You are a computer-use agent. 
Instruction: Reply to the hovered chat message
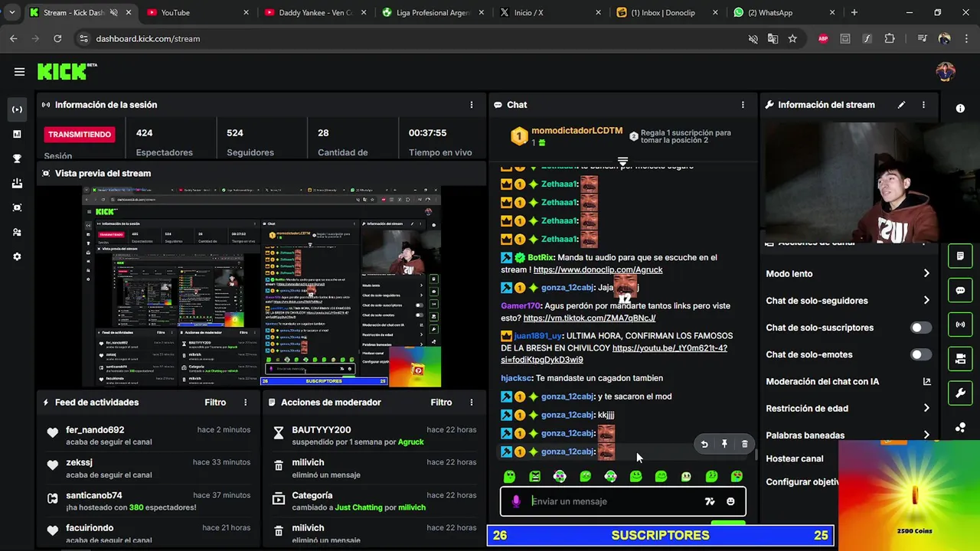[704, 444]
